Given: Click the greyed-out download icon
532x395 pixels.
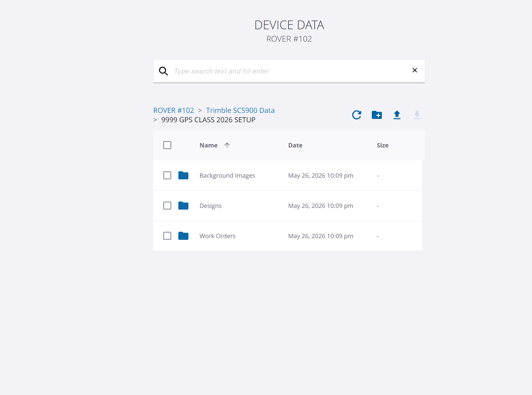Looking at the screenshot, I should tap(417, 115).
